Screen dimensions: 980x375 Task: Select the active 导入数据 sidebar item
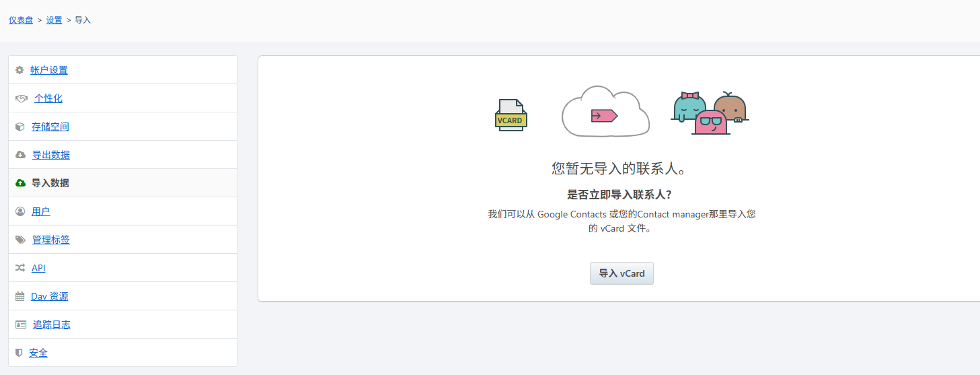tap(50, 183)
